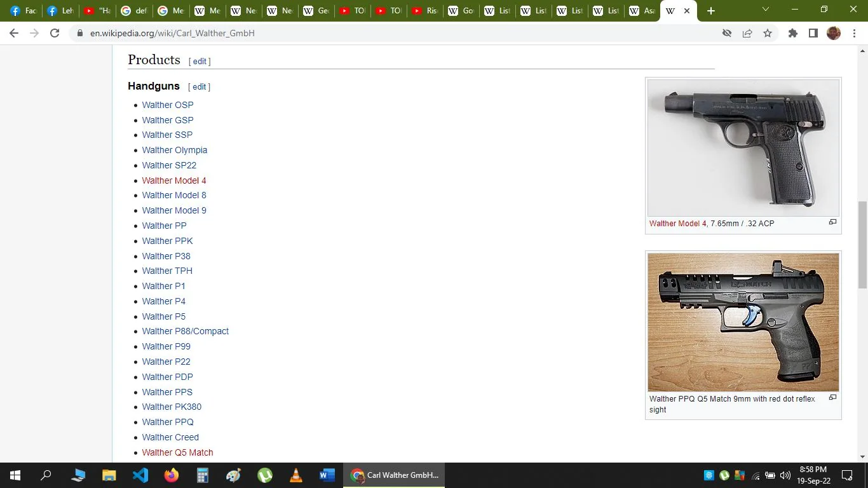
Task: Open the Walther P88/Compact link
Action: pyautogui.click(x=186, y=331)
